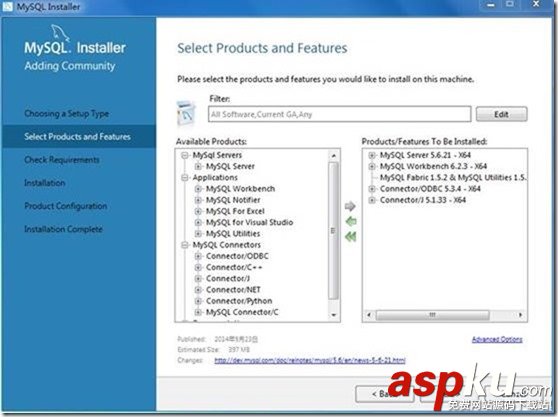Click the filter catalog icon beside Filter

pyautogui.click(x=186, y=114)
